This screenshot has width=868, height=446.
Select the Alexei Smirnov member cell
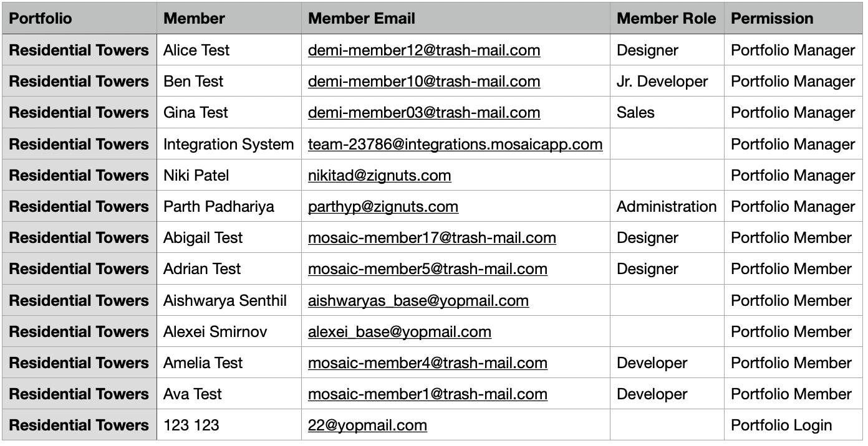pyautogui.click(x=229, y=331)
